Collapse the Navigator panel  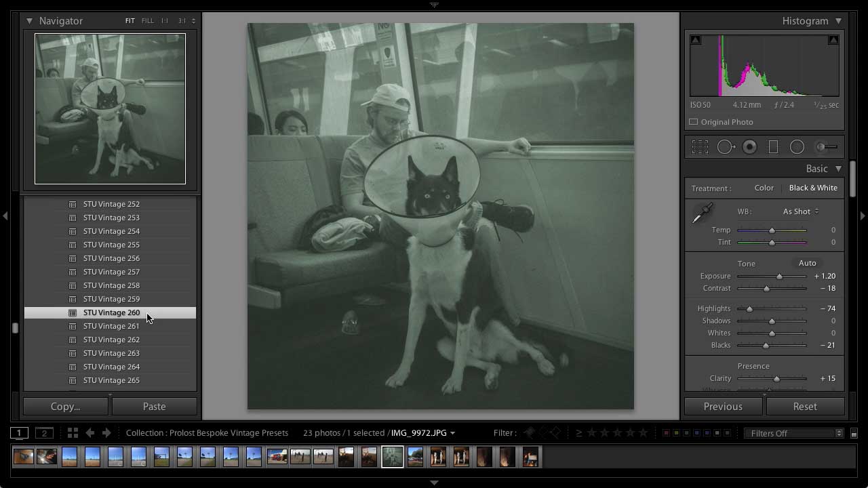coord(29,21)
